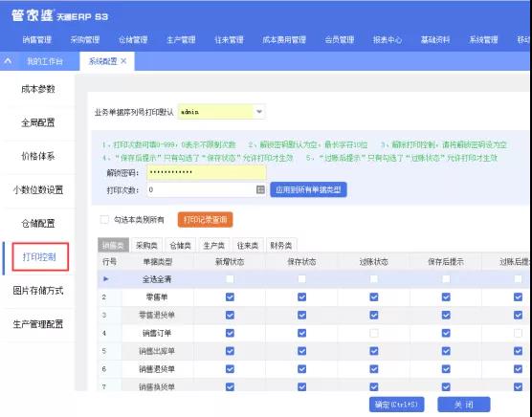This screenshot has height=417, width=532.
Task: Toggle 勾选本类别所有 checkbox
Action: 104,219
